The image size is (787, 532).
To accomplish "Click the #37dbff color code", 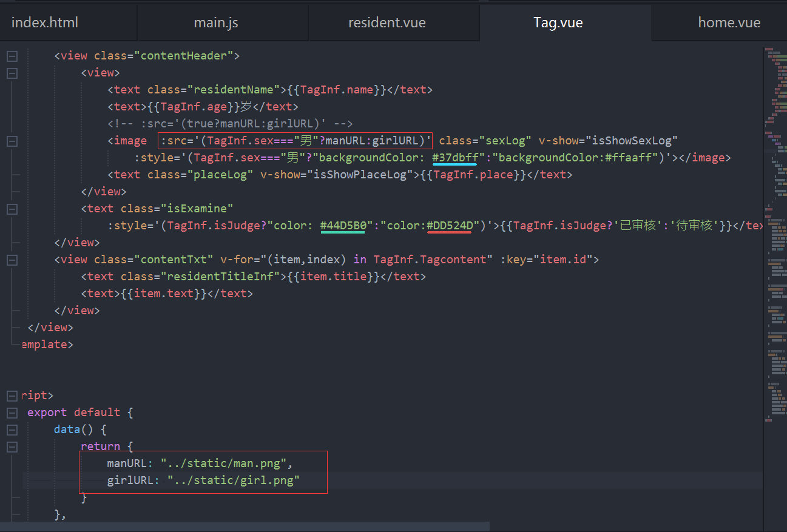I will tap(454, 158).
